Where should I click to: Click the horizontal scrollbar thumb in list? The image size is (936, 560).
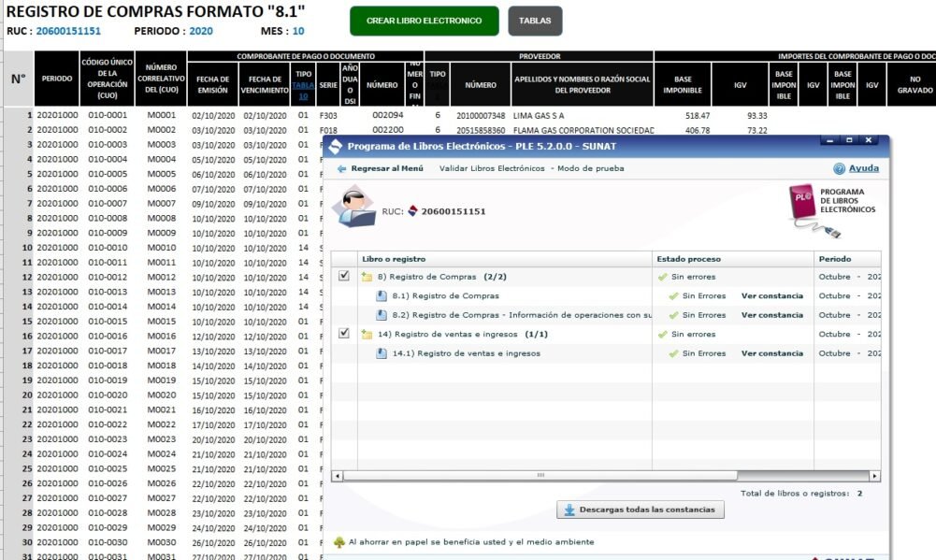click(x=540, y=476)
